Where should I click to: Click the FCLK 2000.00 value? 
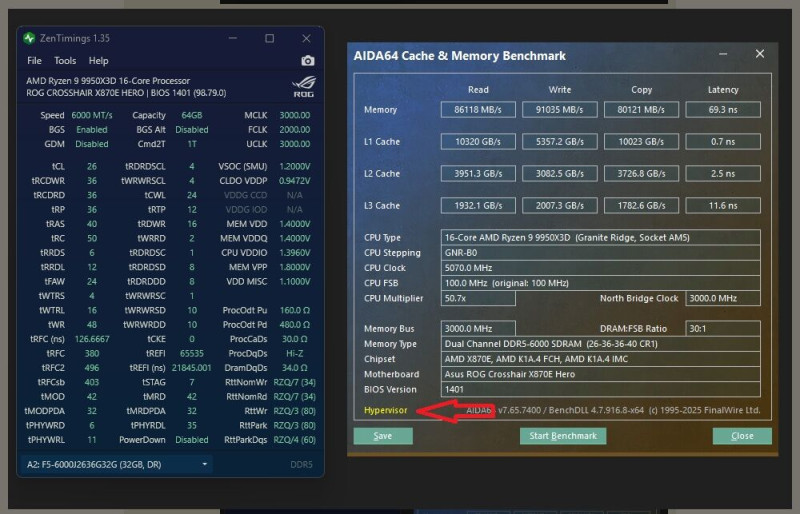pyautogui.click(x=295, y=130)
